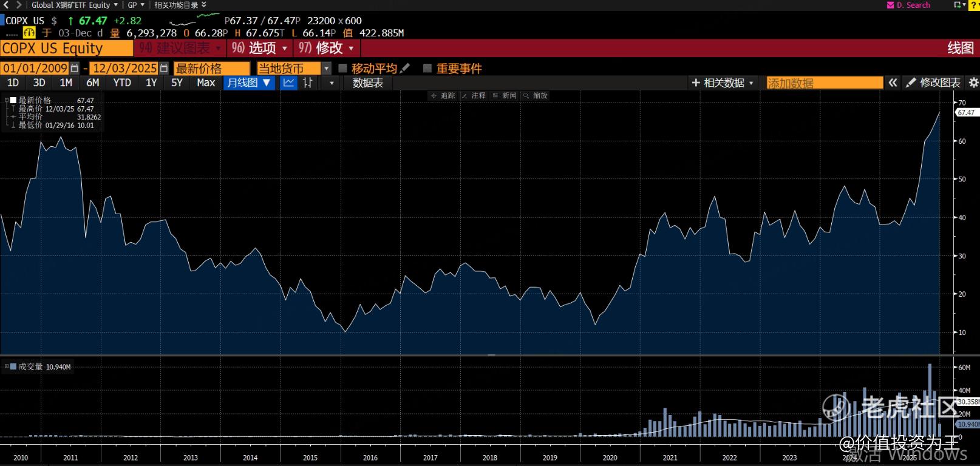
Task: Enable the 移动平均 checkbox
Action: 342,69
